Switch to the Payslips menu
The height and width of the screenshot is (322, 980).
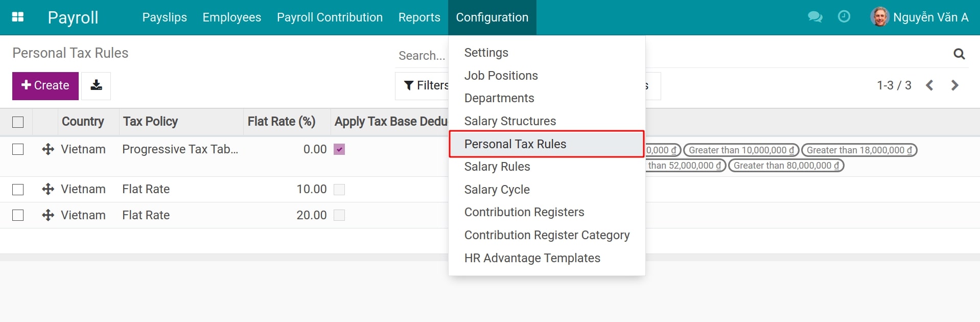(164, 17)
